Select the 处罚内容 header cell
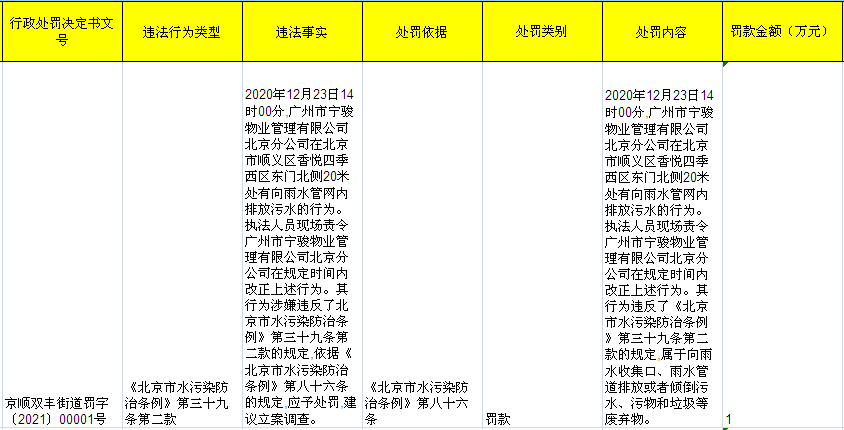The height and width of the screenshot is (430, 844). coord(662,32)
